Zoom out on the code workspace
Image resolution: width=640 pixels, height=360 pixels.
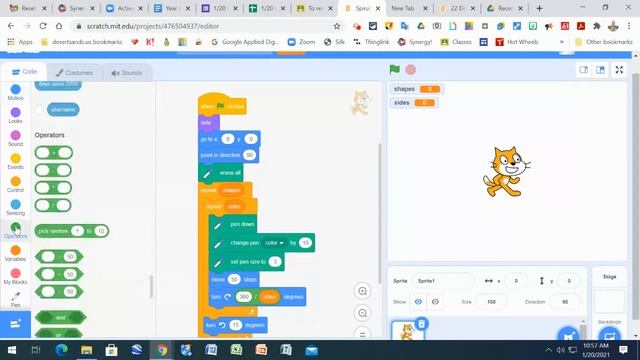point(362,313)
